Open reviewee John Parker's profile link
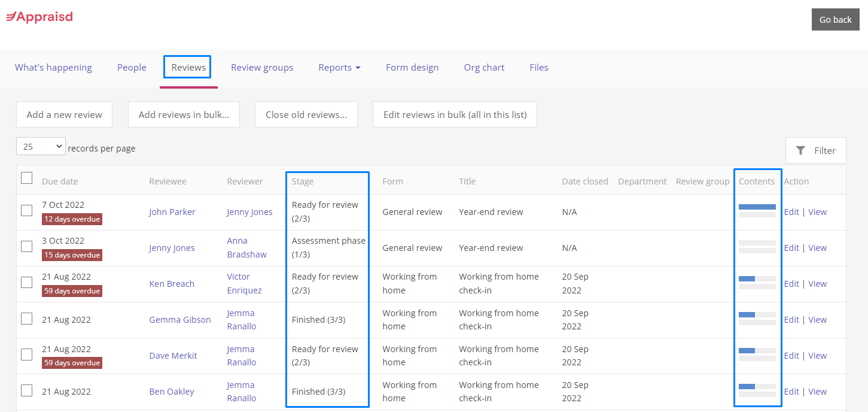This screenshot has height=412, width=868. (x=172, y=212)
